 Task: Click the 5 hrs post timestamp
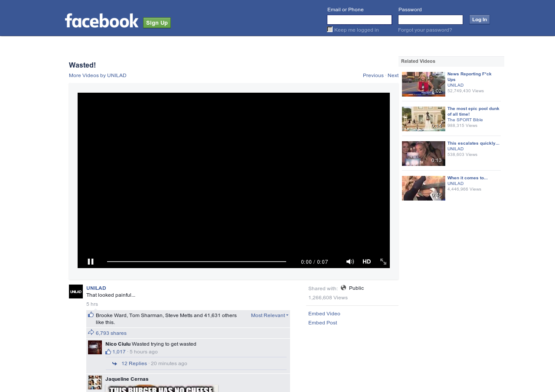[92, 304]
